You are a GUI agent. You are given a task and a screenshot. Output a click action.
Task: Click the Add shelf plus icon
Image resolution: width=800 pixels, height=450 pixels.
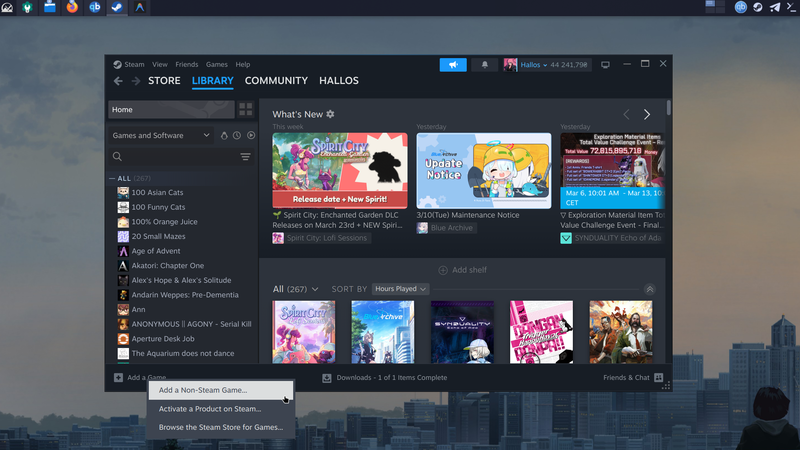click(x=443, y=270)
